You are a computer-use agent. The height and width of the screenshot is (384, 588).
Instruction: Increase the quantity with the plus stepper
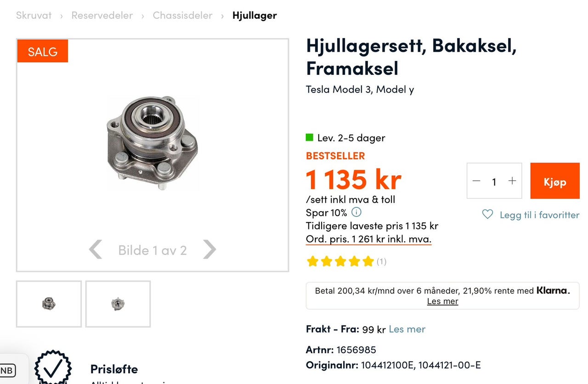coord(511,181)
